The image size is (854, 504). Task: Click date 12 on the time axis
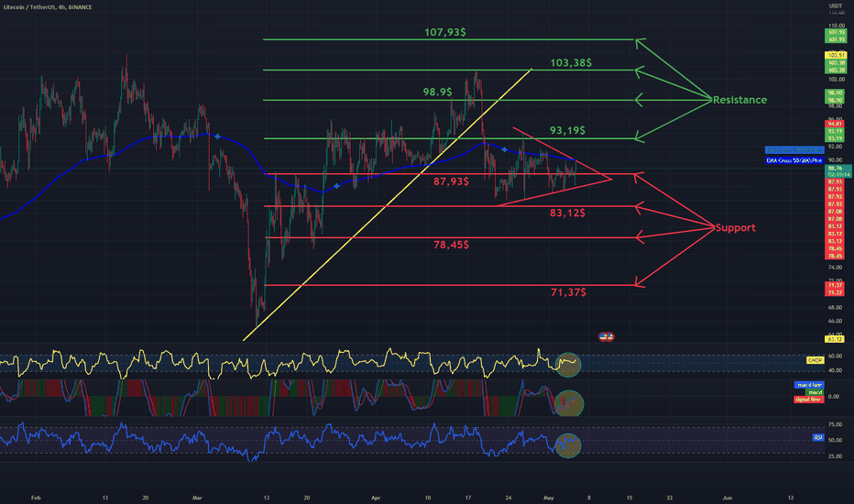click(x=790, y=498)
